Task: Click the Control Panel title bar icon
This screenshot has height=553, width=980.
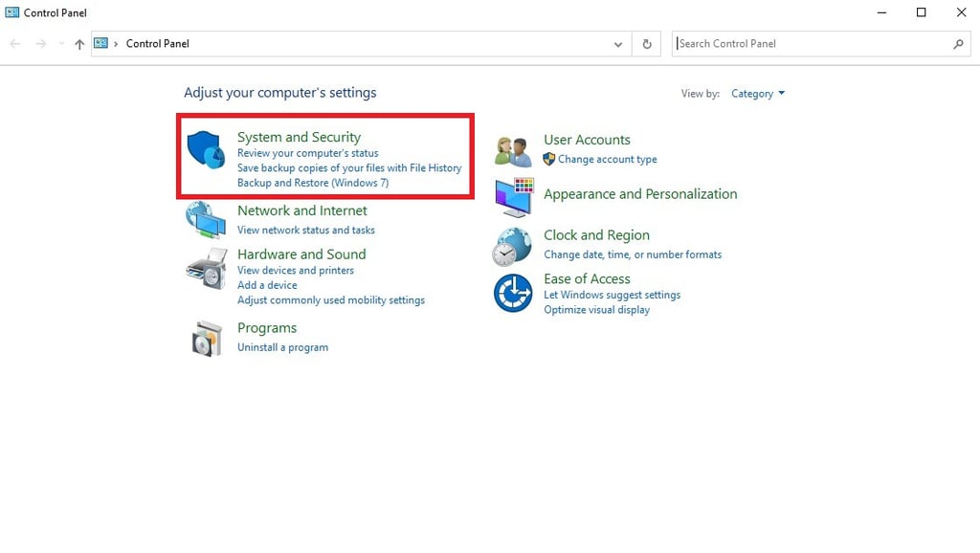Action: [x=11, y=11]
